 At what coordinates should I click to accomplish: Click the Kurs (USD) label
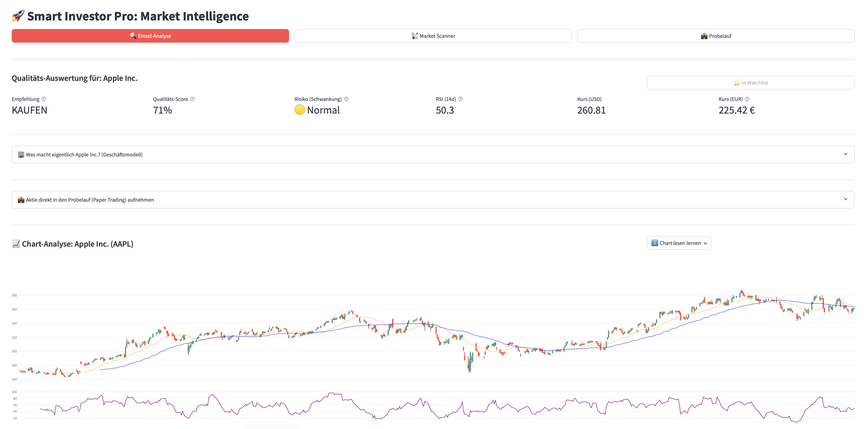pos(589,99)
